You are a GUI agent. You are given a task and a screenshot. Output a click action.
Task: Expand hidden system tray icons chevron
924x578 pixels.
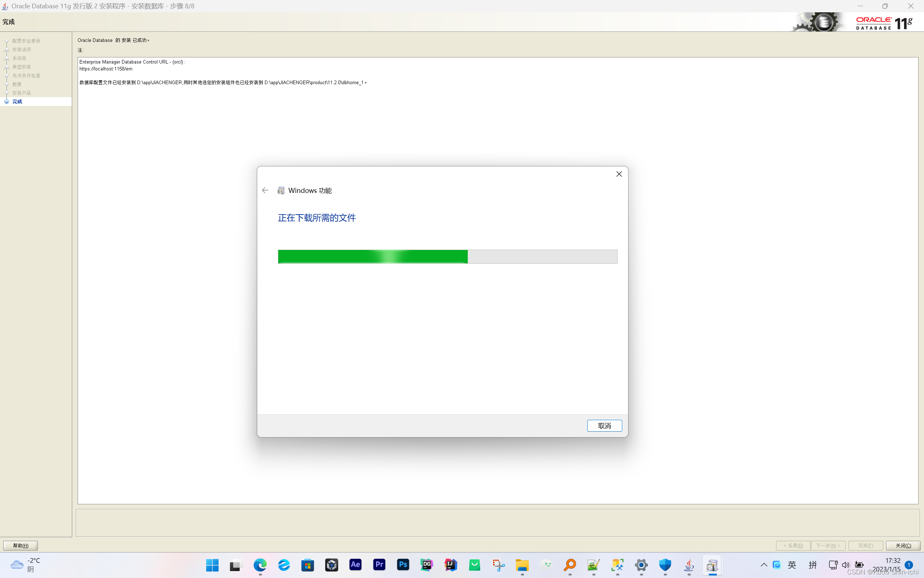click(764, 565)
